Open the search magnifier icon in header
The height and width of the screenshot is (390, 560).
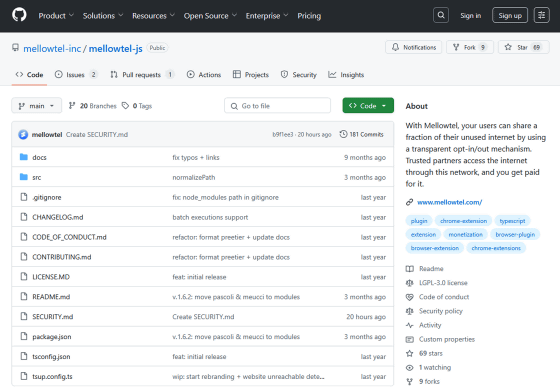point(441,15)
